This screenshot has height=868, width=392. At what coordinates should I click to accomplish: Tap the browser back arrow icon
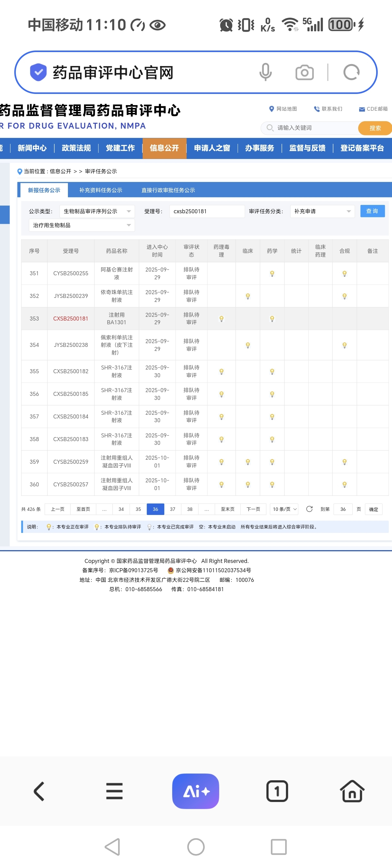click(39, 791)
